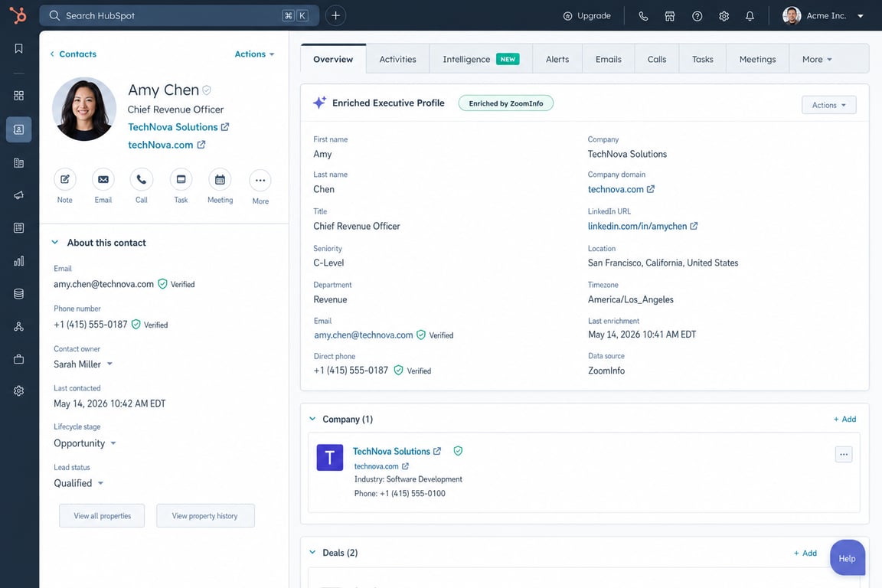Open sidebar settings gear at bottom
The width and height of the screenshot is (882, 588).
pyautogui.click(x=18, y=391)
